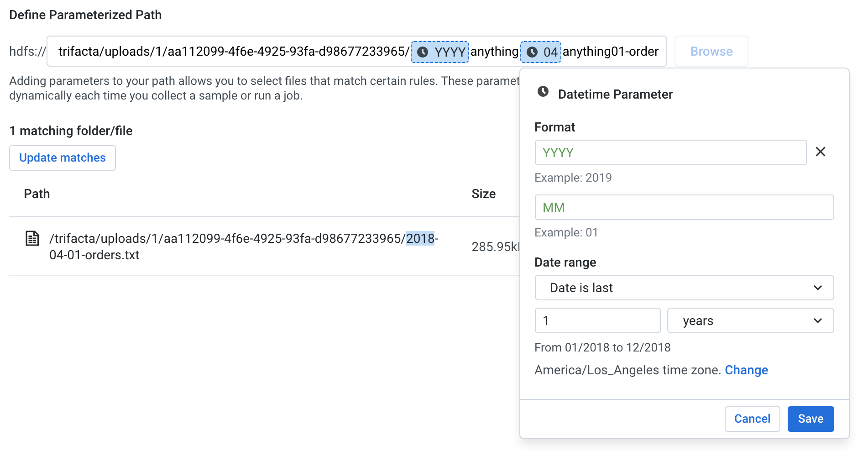Click the number input showing 1
The image size is (868, 451).
coord(597,320)
